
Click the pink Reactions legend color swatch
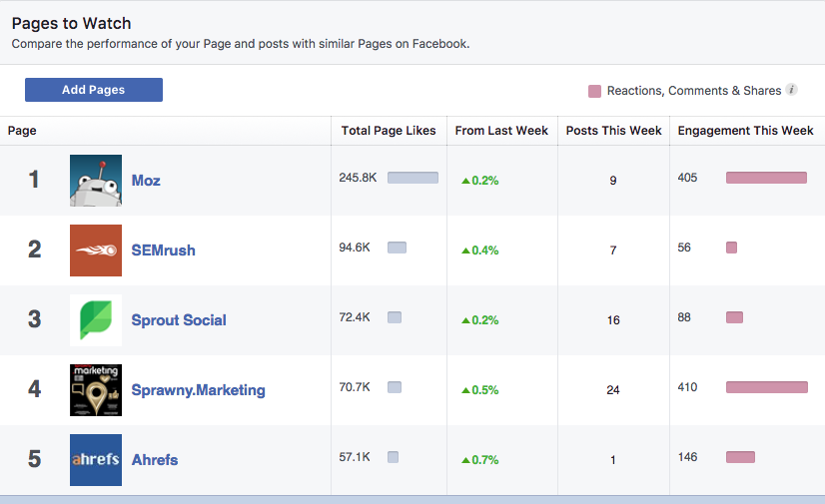(595, 91)
